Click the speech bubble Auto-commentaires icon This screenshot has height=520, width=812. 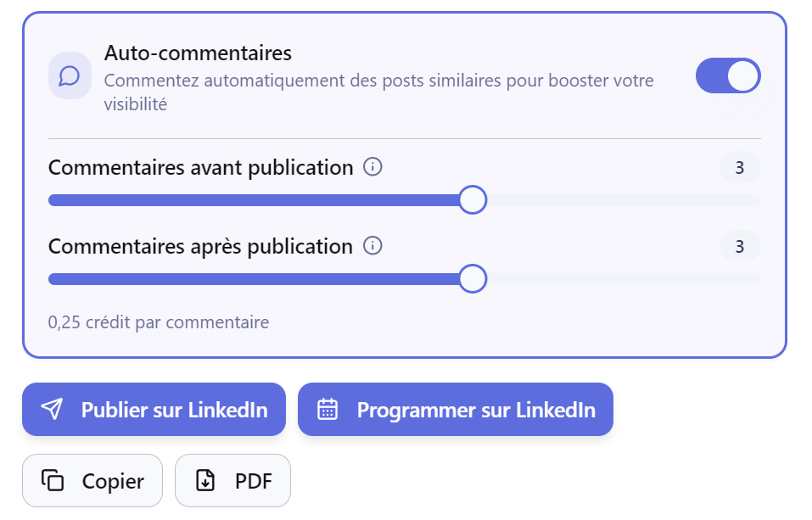pyautogui.click(x=70, y=76)
